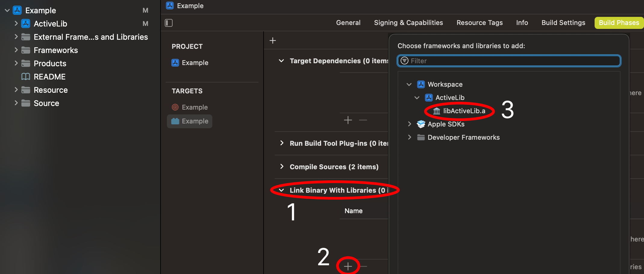Click the Filter text field
644x274 pixels.
pyautogui.click(x=512, y=61)
